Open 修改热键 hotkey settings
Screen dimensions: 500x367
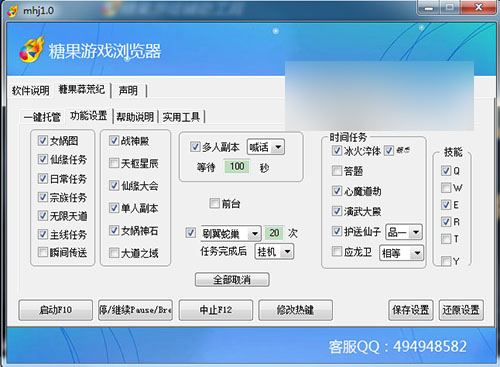pos(295,310)
